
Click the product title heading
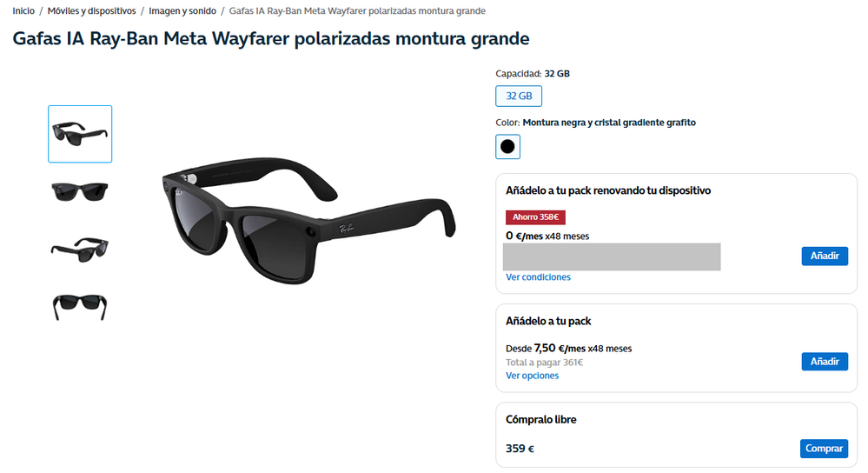click(x=271, y=39)
